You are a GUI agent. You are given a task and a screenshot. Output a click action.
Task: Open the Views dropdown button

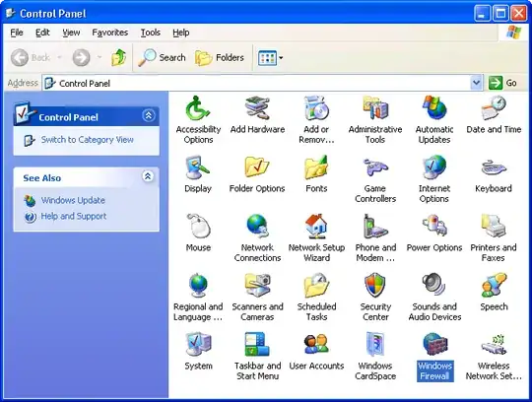(270, 58)
